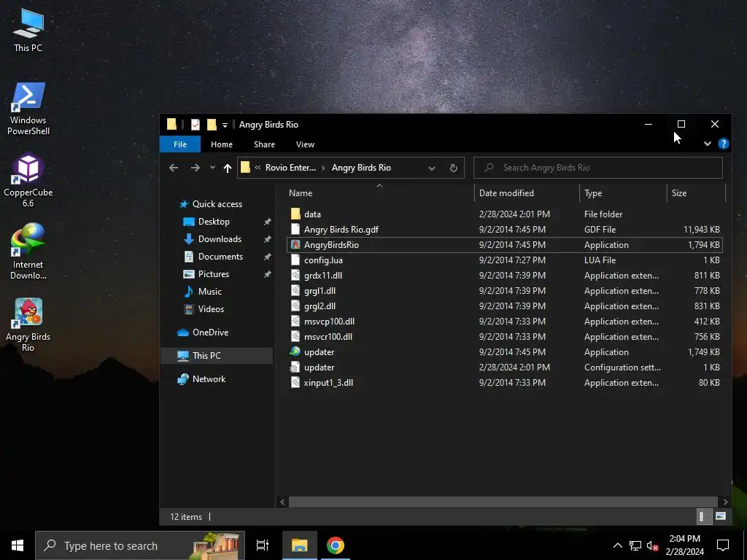This screenshot has width=747, height=560.
Task: Go forward with the Forward arrow
Action: point(196,168)
